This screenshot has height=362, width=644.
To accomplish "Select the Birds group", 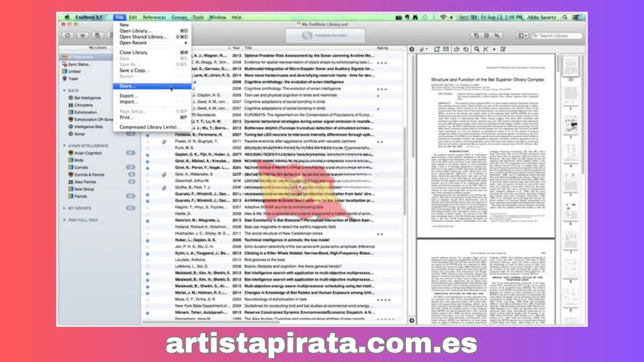I will [78, 160].
